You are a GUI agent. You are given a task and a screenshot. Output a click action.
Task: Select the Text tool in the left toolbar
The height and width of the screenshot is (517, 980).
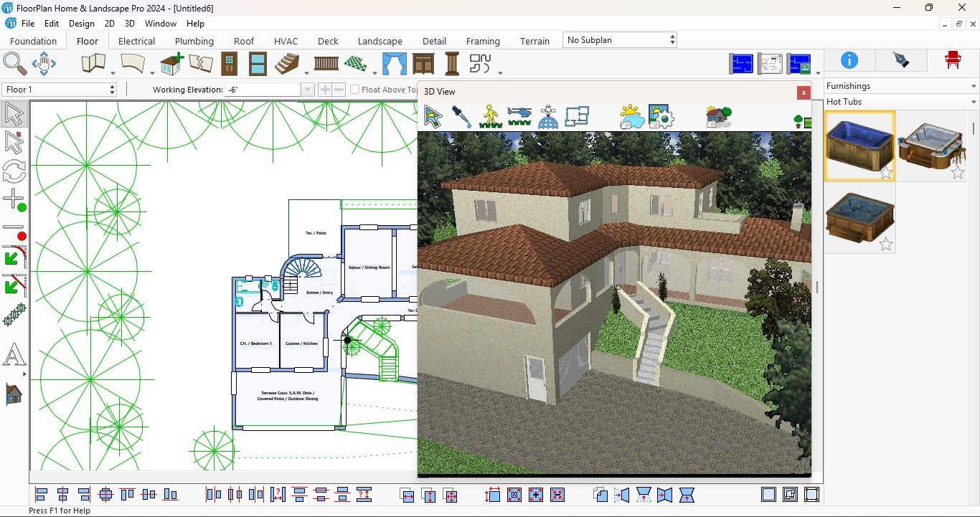[14, 355]
